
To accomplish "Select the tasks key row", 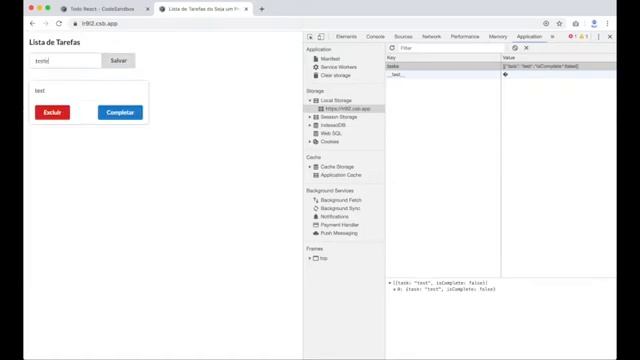I will click(x=443, y=66).
